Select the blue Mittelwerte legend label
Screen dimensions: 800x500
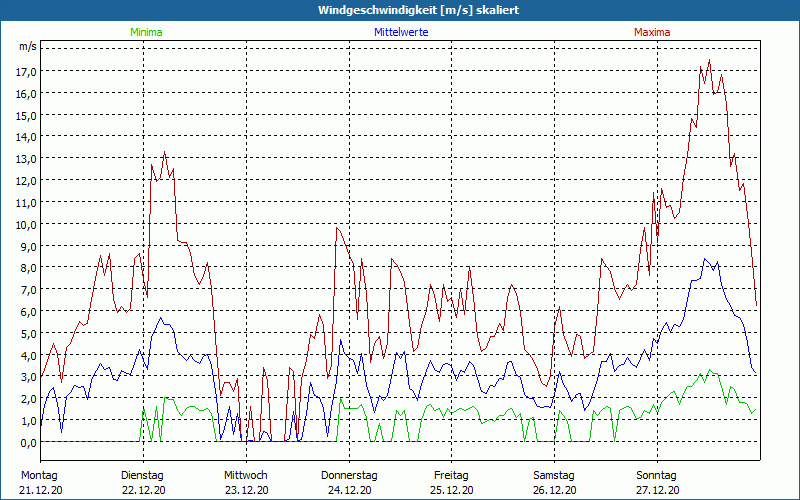coord(401,32)
